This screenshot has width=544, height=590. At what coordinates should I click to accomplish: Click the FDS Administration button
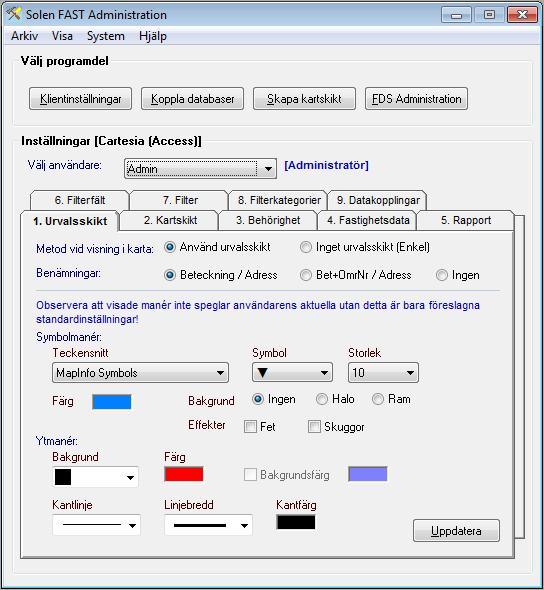pos(416,99)
